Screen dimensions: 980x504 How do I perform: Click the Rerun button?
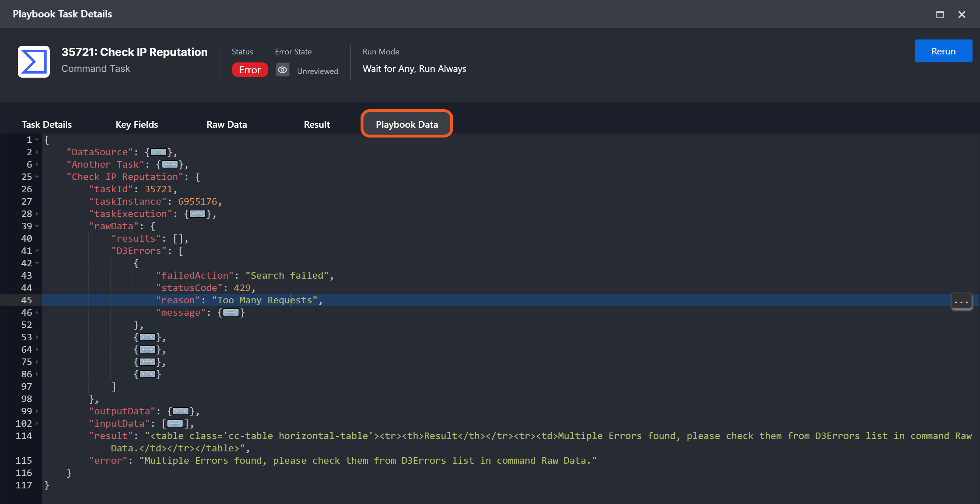click(943, 51)
